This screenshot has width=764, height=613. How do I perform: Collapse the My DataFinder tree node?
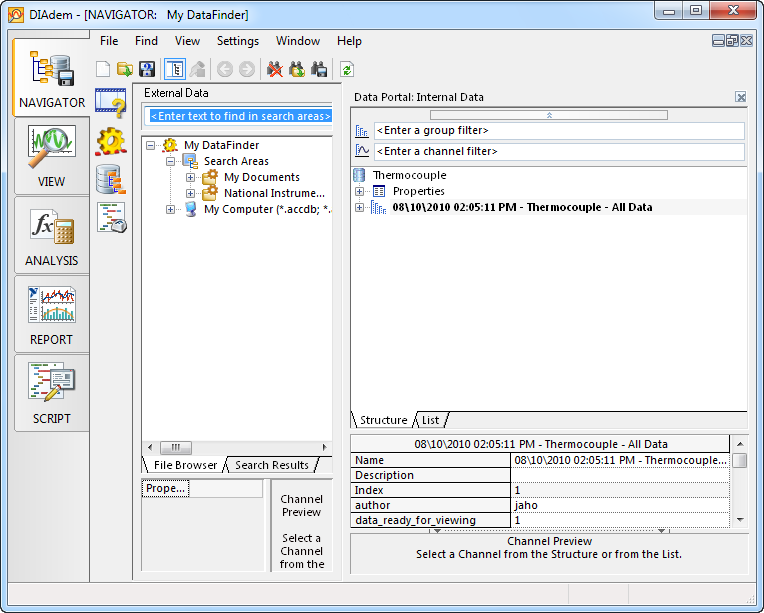(150, 145)
